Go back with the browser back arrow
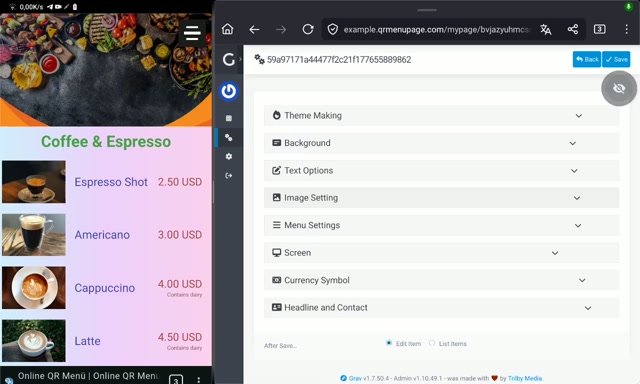This screenshot has height=384, width=640. coord(254,29)
